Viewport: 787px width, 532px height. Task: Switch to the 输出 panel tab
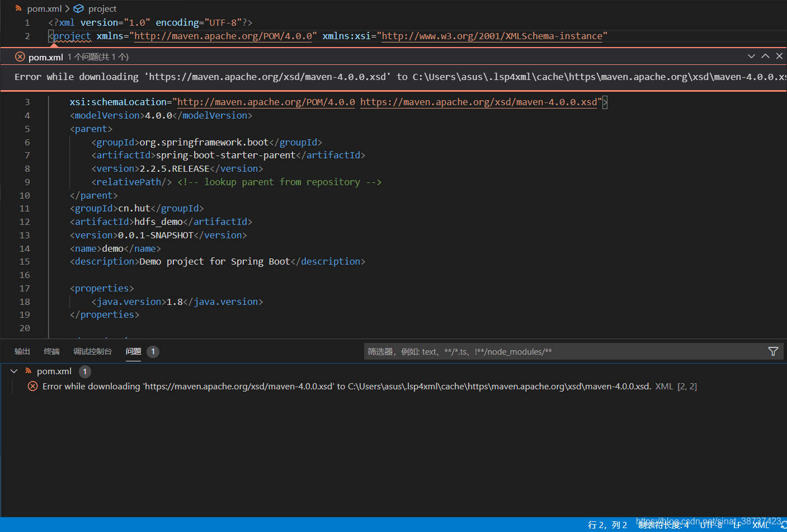22,351
